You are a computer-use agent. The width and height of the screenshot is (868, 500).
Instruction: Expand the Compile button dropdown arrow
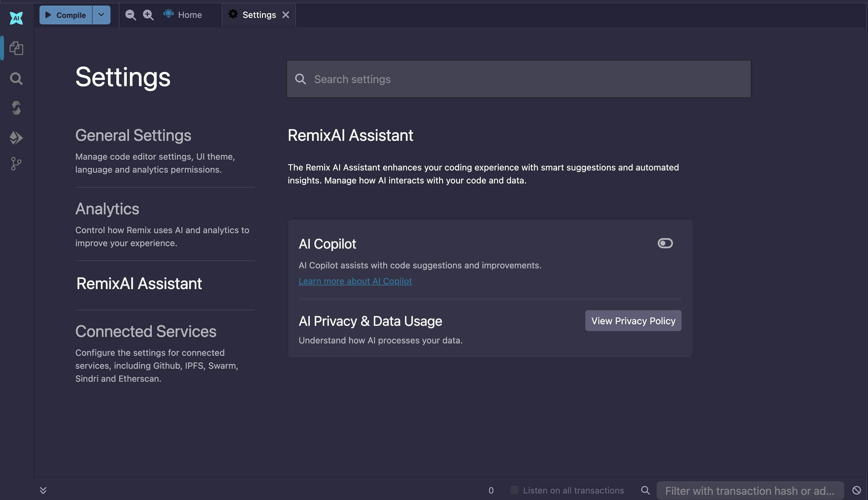click(x=101, y=15)
